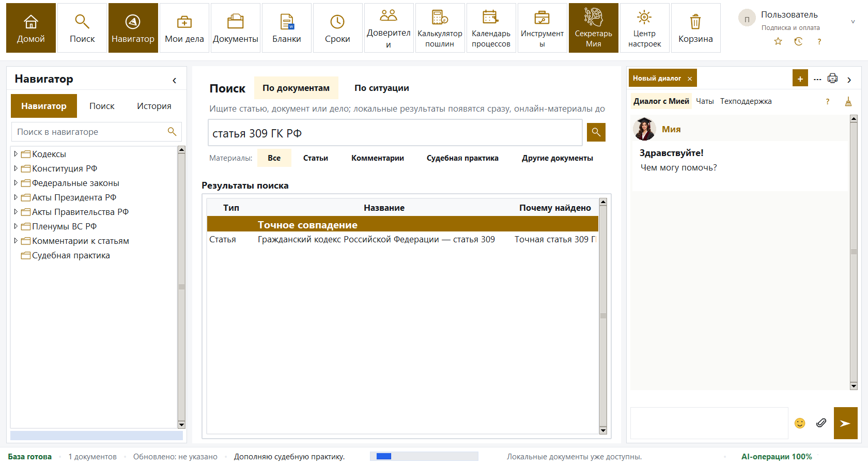Click the Поиск в навигаторе field
The width and height of the screenshot is (868, 465).
tap(97, 132)
